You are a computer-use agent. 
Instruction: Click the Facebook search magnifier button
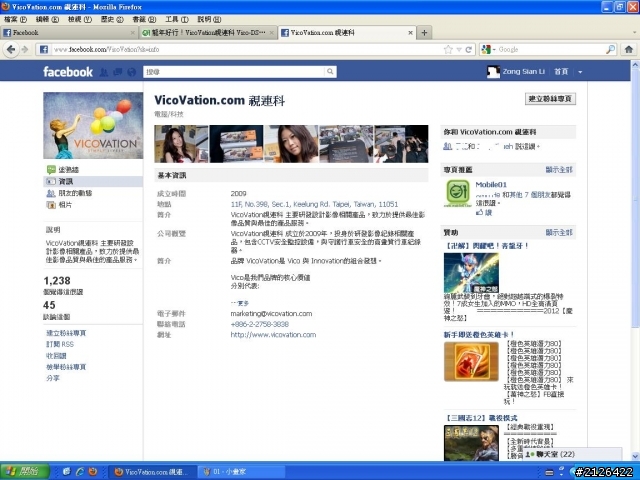(330, 72)
